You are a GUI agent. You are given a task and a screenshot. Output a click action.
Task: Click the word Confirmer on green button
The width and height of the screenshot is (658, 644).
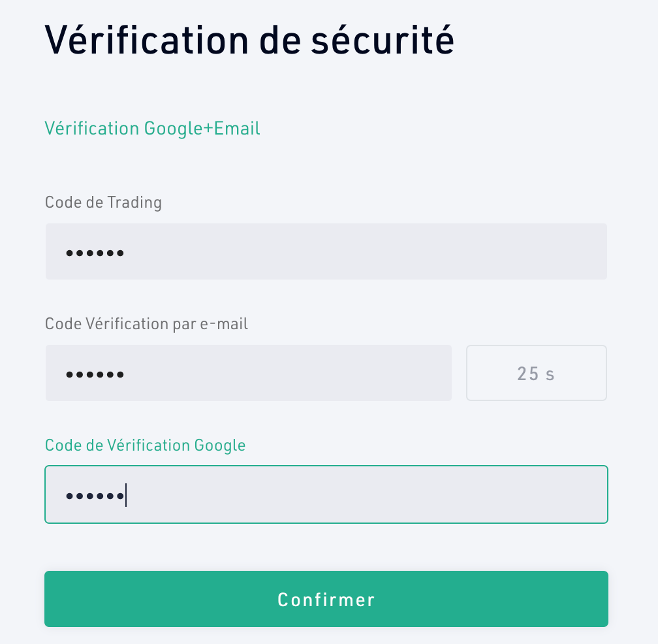(326, 600)
